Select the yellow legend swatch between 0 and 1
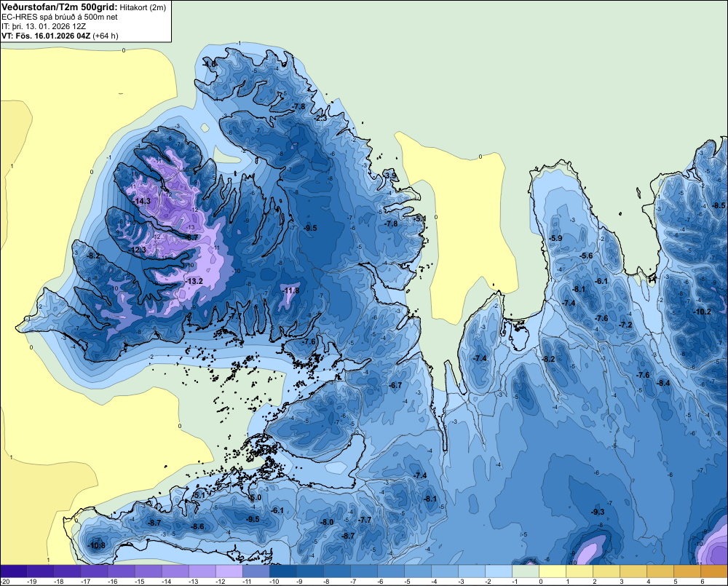 coord(553,571)
